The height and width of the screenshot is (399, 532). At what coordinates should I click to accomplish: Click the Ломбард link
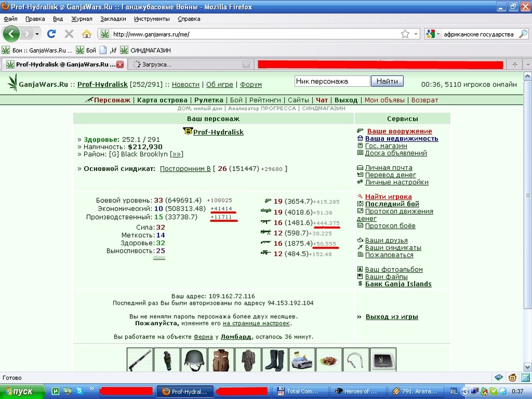(236, 337)
